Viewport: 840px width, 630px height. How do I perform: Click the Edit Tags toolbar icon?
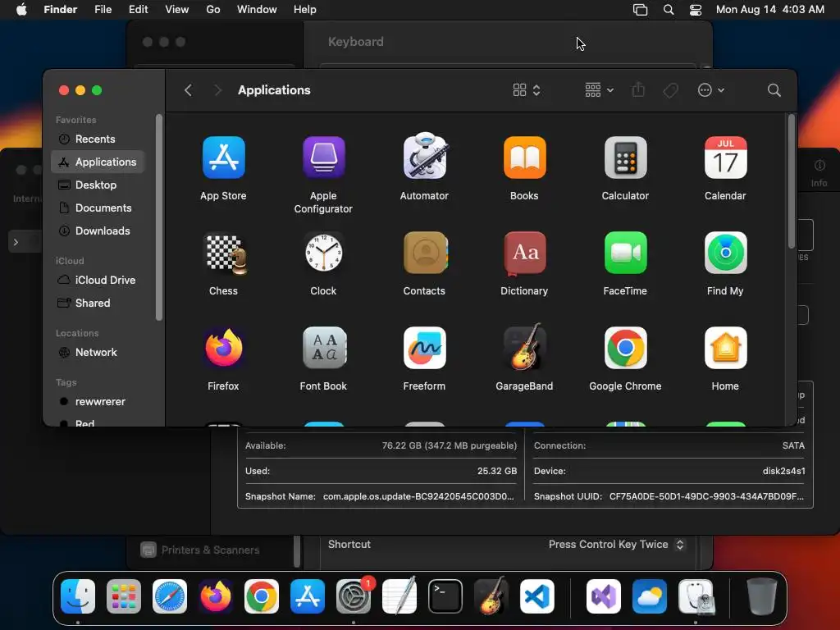point(670,90)
